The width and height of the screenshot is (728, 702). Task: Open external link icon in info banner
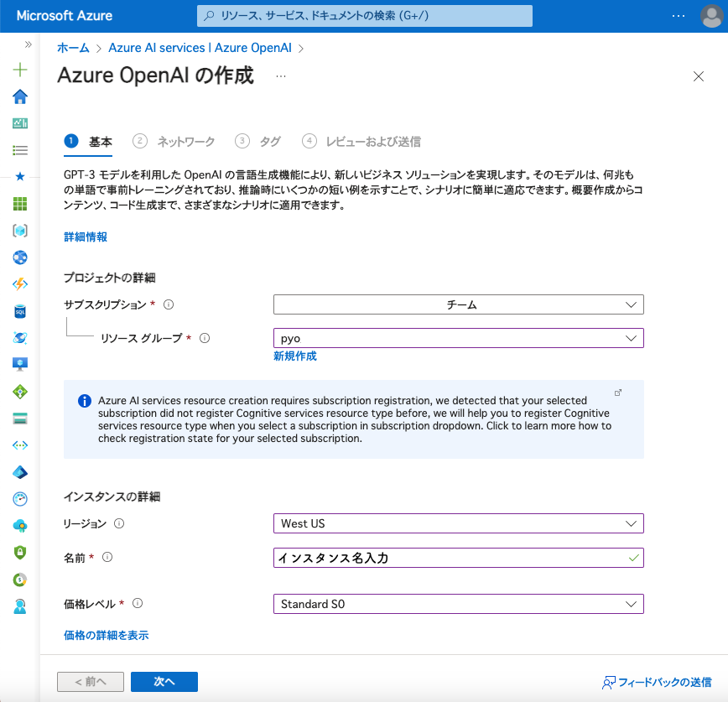tap(618, 393)
